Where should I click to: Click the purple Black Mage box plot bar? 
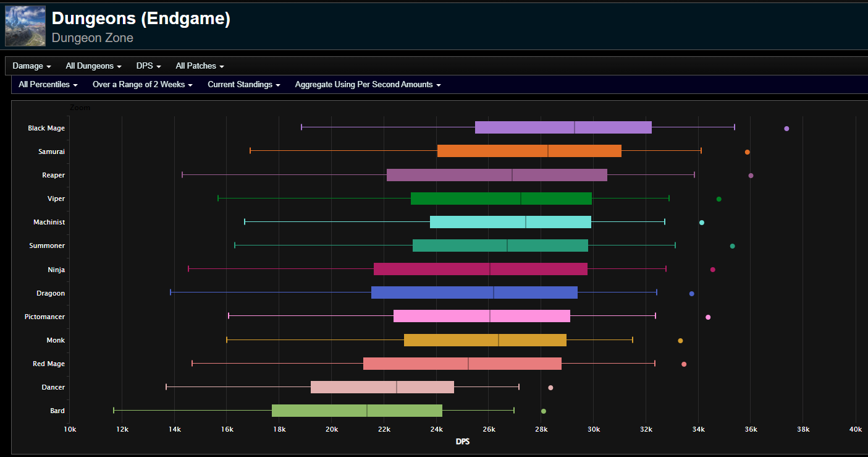563,127
